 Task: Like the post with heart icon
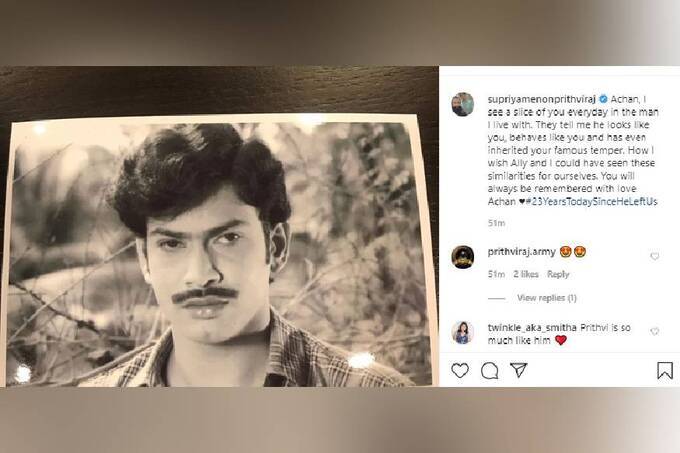tap(460, 370)
